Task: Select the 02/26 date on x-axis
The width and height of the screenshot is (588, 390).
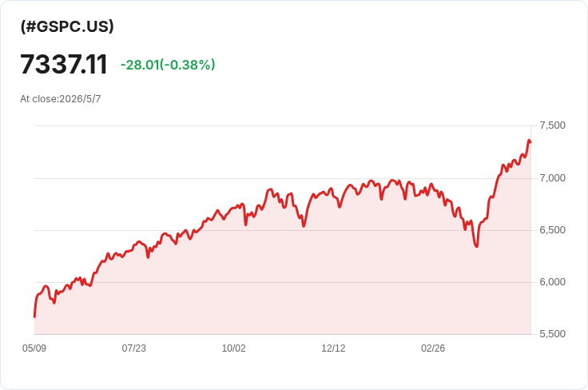Action: pos(433,348)
